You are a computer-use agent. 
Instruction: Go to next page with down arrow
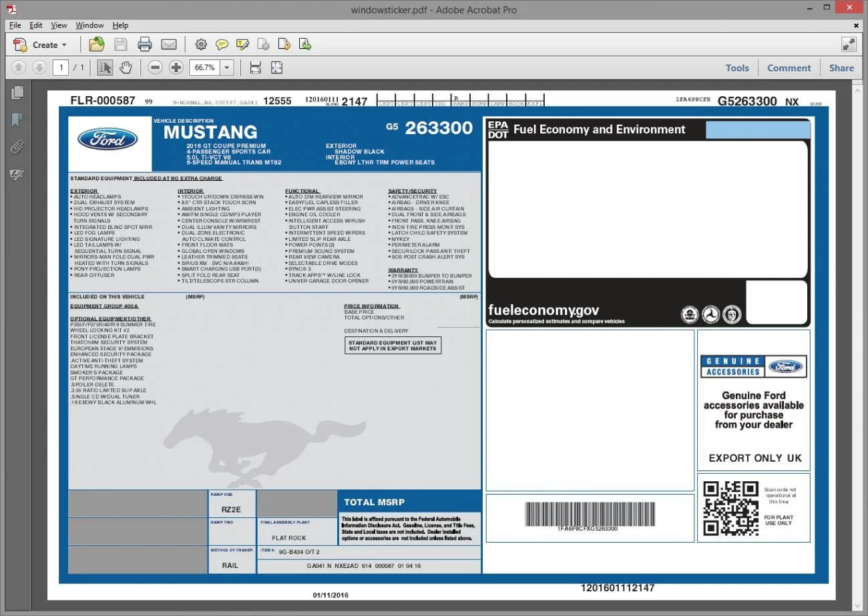39,67
